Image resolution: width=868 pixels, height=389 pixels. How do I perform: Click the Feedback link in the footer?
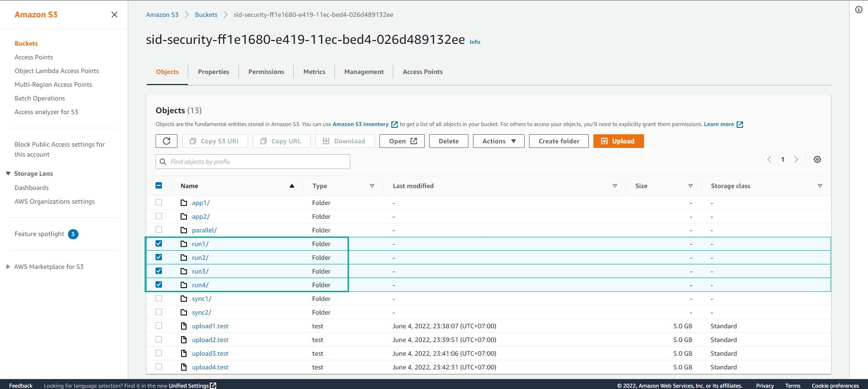[x=21, y=386]
